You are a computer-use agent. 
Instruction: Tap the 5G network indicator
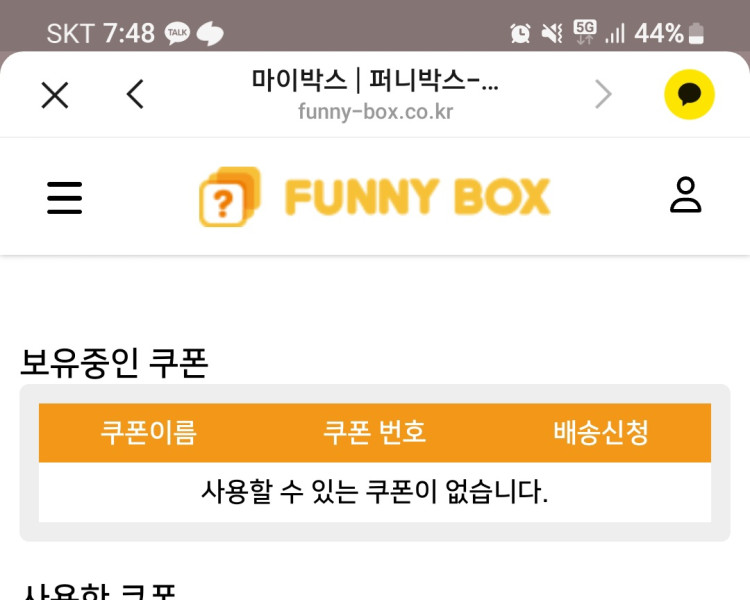coord(585,32)
